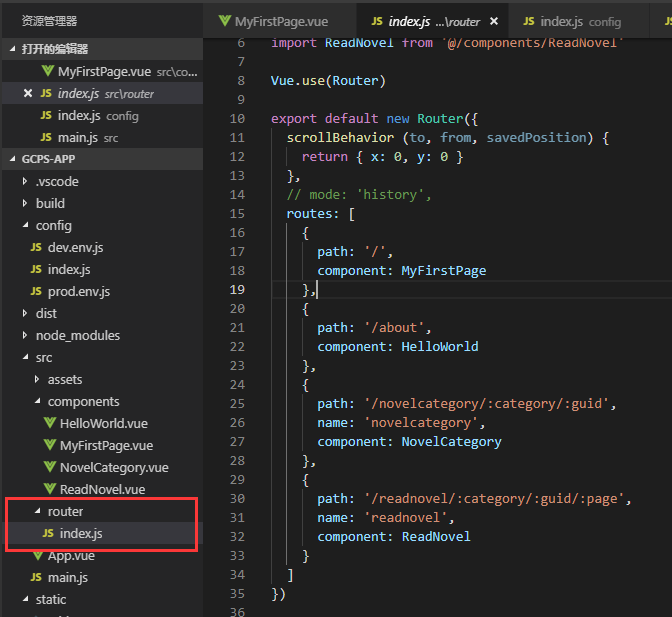Viewport: 672px width, 617px height.
Task: Click the JS icon of dev.env.js
Action: pyautogui.click(x=36, y=247)
